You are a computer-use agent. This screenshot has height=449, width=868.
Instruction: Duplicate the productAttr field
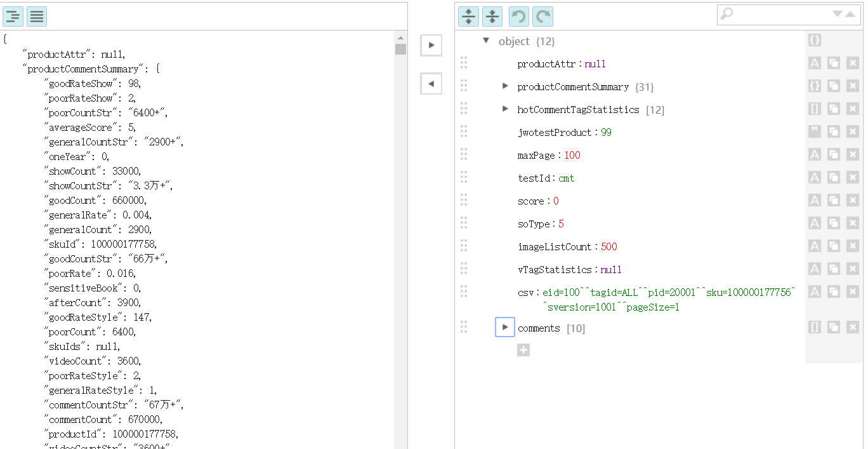[834, 63]
